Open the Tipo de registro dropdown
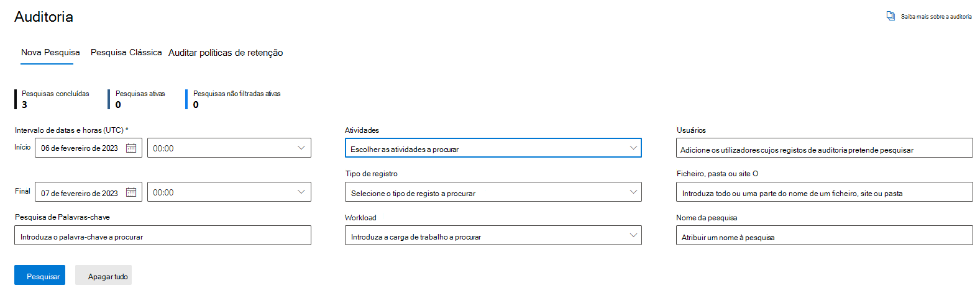This screenshot has height=296, width=980. (x=493, y=192)
